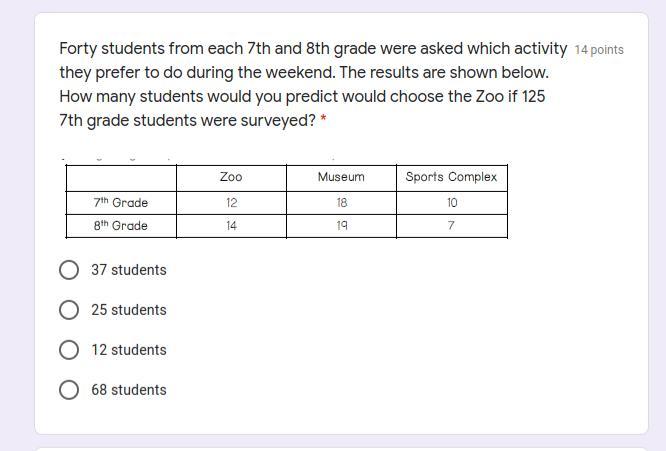Click the Sports Complex column header
This screenshot has height=451, width=666.
click(x=451, y=177)
